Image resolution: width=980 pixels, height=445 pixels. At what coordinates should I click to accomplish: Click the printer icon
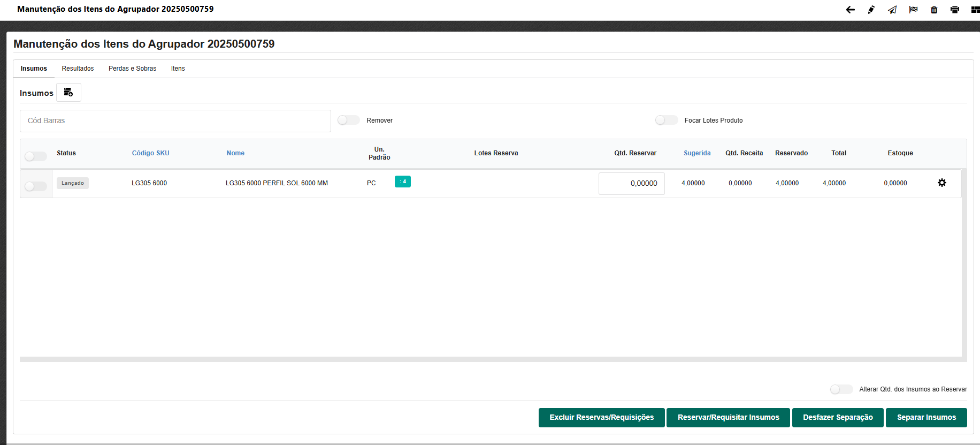955,10
